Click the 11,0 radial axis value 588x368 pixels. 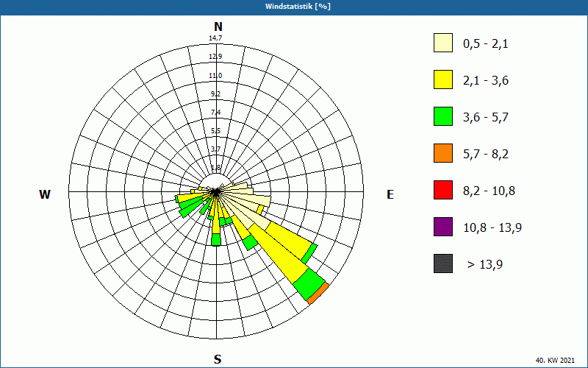click(215, 76)
